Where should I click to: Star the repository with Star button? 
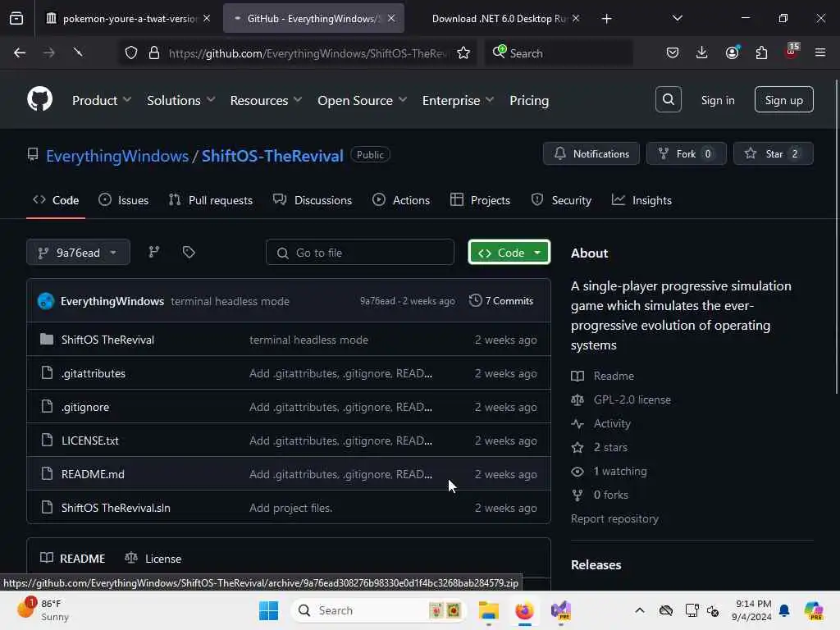coord(773,153)
